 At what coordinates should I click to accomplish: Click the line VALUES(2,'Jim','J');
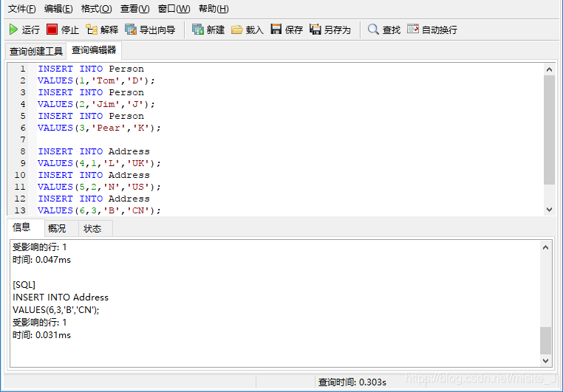point(96,104)
